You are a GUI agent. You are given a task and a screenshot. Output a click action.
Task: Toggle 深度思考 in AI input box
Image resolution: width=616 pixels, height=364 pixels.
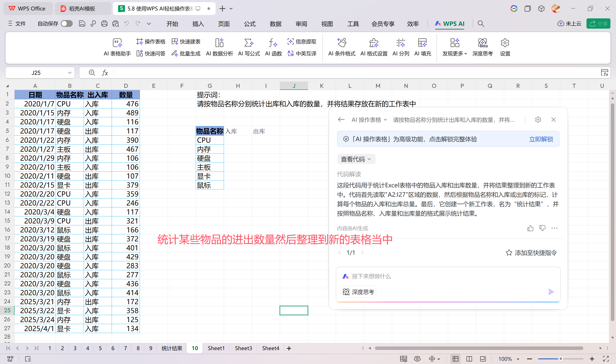(x=358, y=292)
